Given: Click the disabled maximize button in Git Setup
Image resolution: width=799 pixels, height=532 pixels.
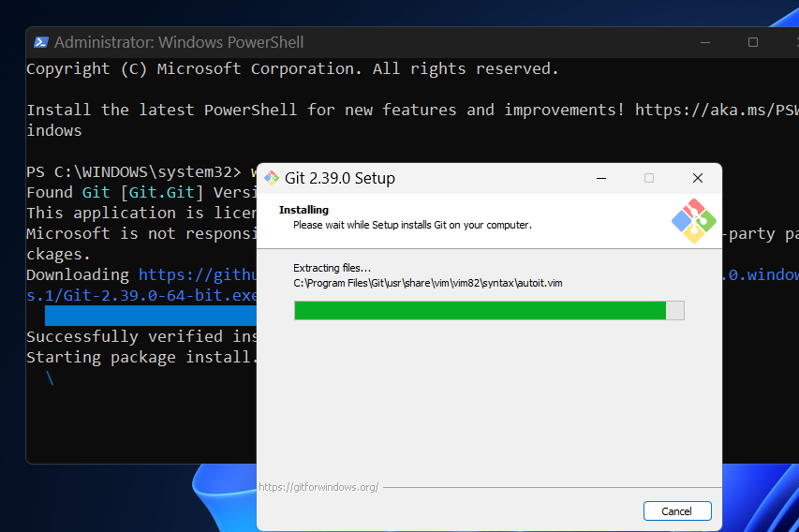Looking at the screenshot, I should [649, 178].
